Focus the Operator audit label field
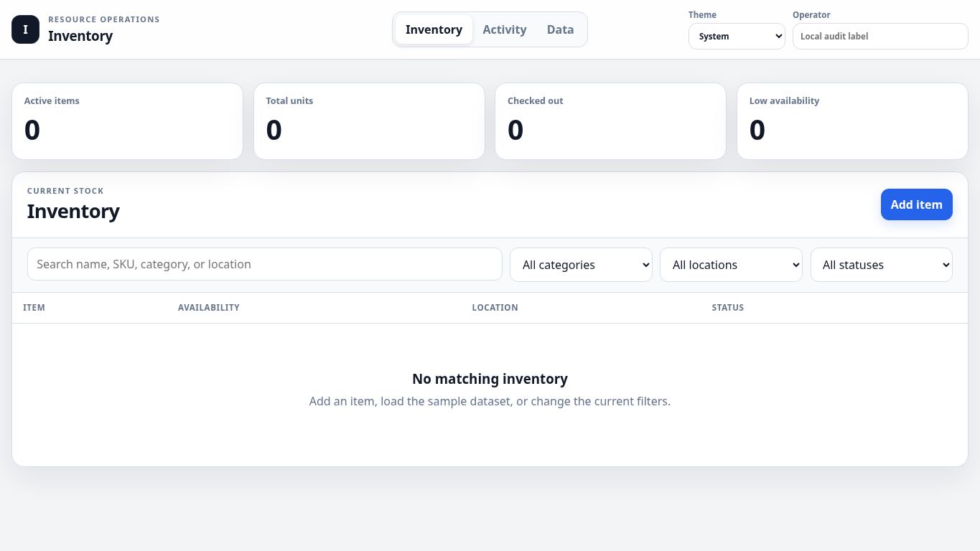The width and height of the screenshot is (980, 551). pyautogui.click(x=880, y=37)
